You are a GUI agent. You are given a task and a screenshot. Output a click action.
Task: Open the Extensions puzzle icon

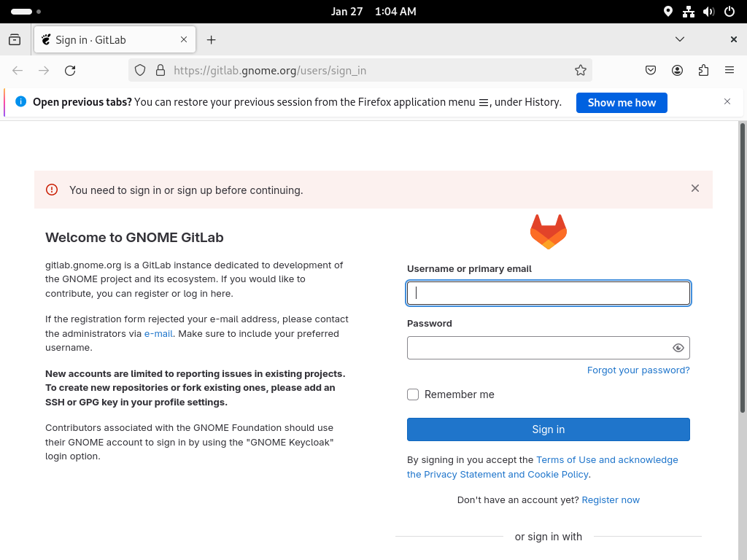pos(703,71)
